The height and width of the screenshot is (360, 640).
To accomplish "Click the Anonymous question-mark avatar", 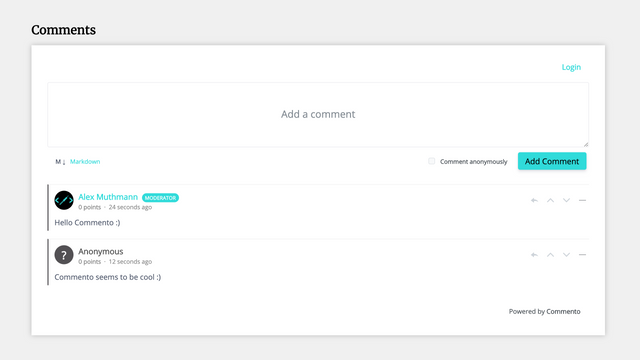I will (x=64, y=255).
